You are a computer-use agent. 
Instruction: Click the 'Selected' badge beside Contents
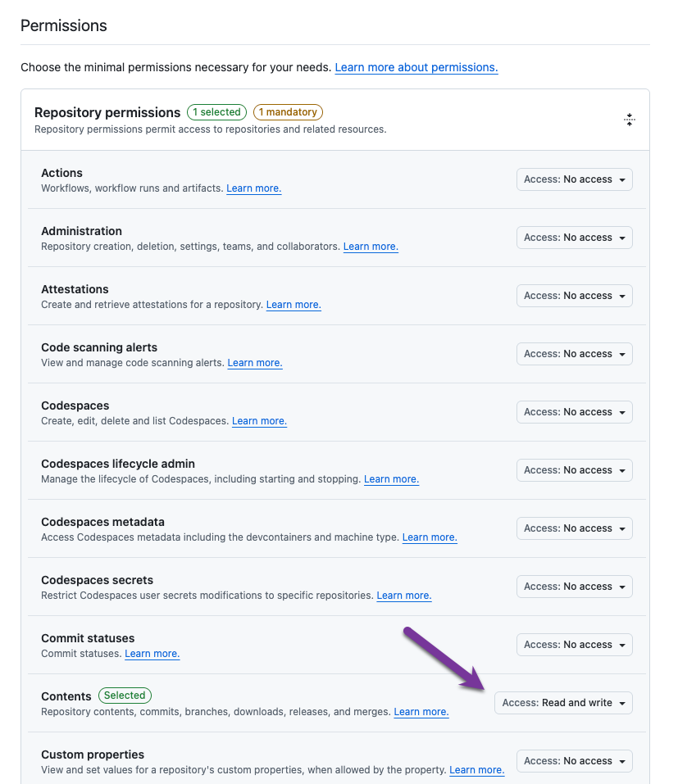click(x=125, y=696)
